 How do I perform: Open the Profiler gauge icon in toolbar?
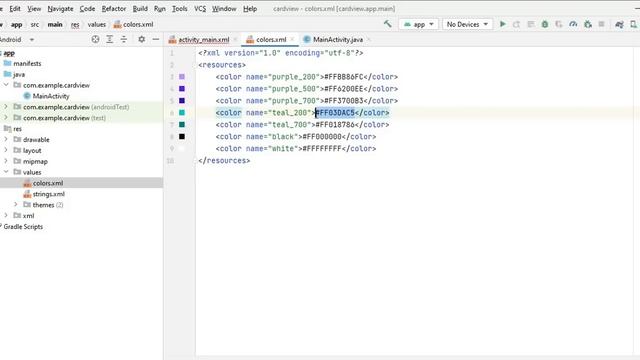coord(573,24)
